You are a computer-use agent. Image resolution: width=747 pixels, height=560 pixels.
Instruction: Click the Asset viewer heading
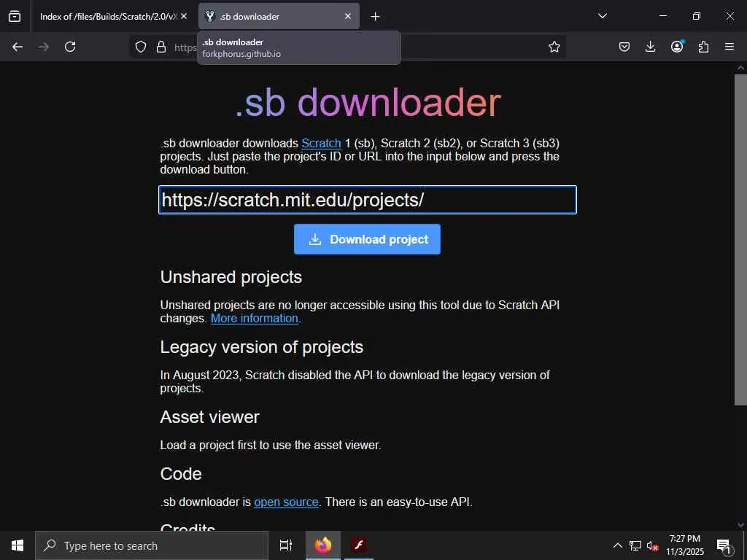[x=209, y=417]
